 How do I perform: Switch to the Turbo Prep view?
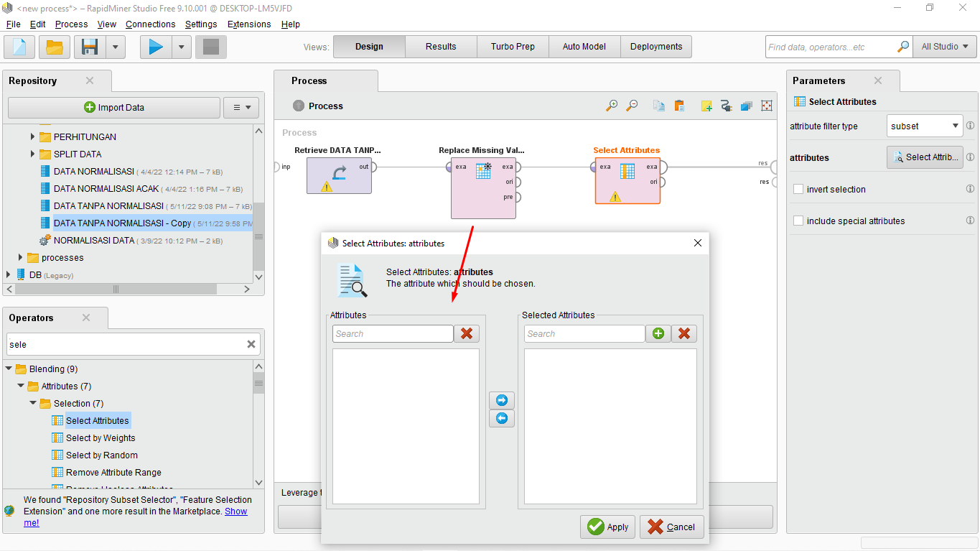pyautogui.click(x=513, y=47)
